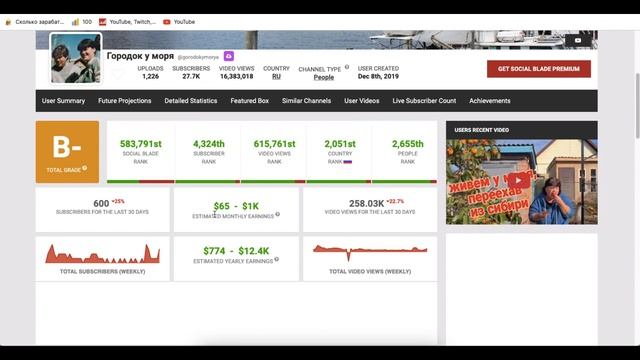
Task: Open the Detailed Statistics tab
Action: [191, 101]
